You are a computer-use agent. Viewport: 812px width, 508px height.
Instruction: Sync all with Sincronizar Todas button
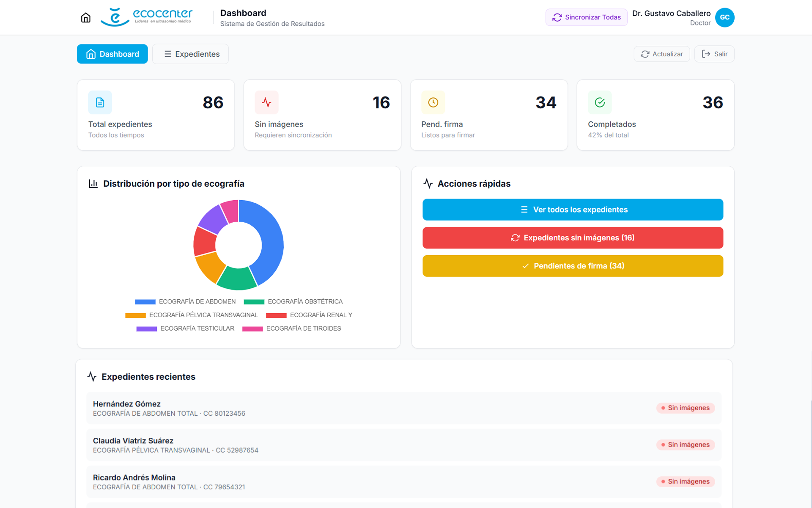(x=586, y=17)
